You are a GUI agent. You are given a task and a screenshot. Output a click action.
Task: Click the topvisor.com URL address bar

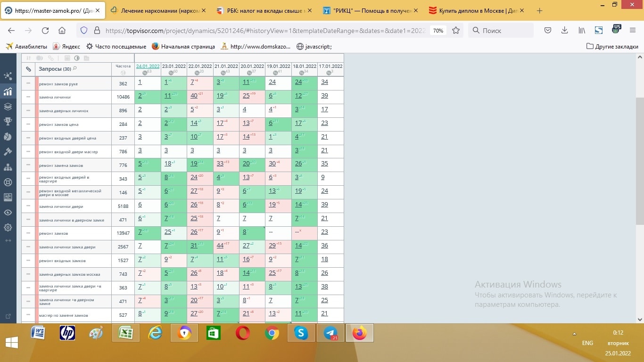265,30
